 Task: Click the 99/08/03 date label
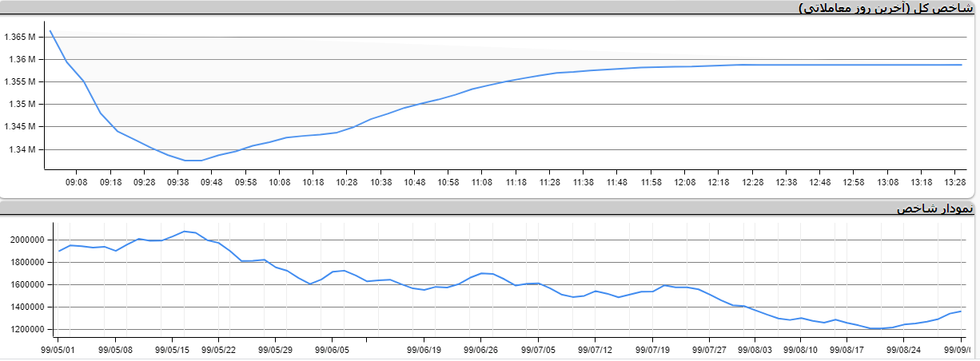coord(755,350)
